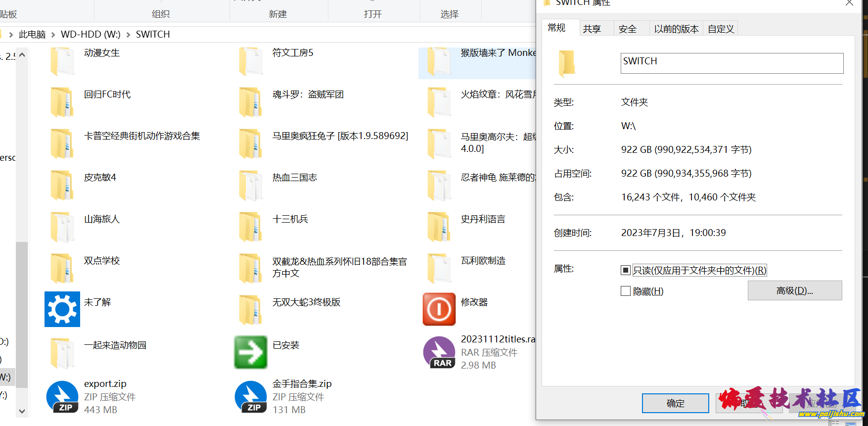This screenshot has height=426, width=868.
Task: Select the 猴版墙来了 folder icon
Action: [x=439, y=61]
